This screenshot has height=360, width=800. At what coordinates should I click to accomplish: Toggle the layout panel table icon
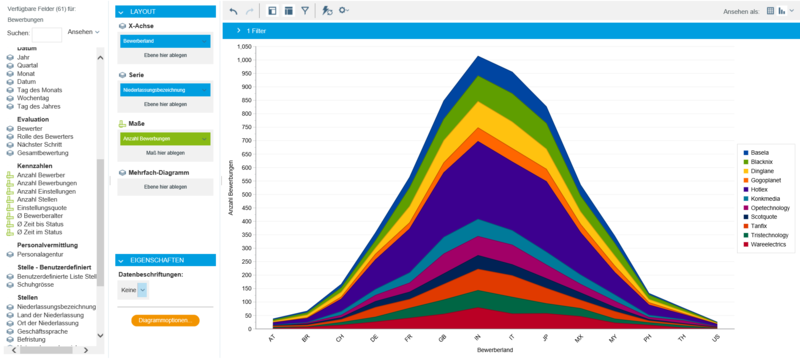click(289, 10)
